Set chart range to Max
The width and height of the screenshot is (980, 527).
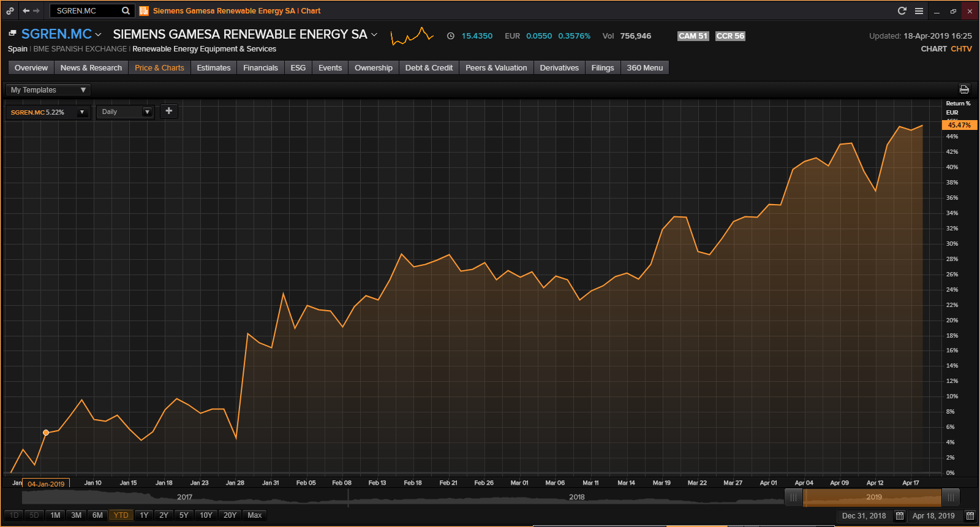point(255,515)
